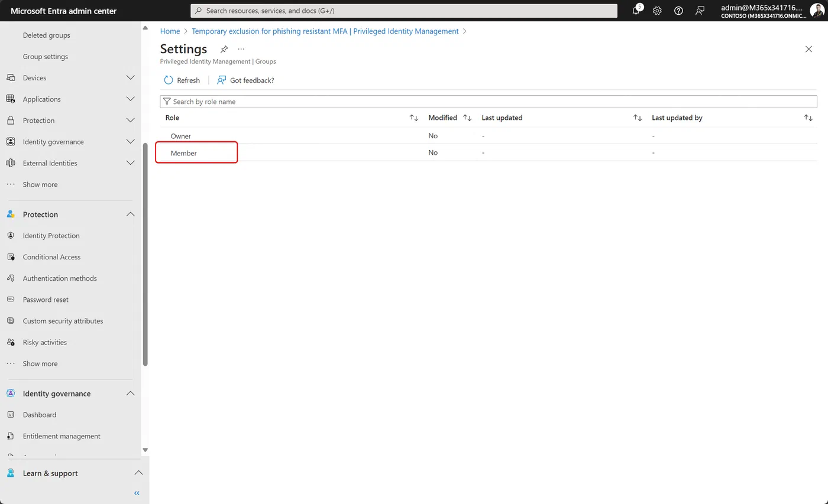Viewport: 828px width, 504px height.
Task: Click the feedback icon in top bar
Action: coord(700,11)
